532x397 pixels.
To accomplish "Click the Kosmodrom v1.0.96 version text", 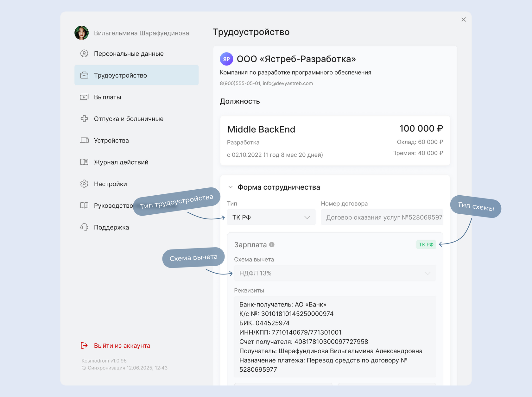I will click(104, 361).
